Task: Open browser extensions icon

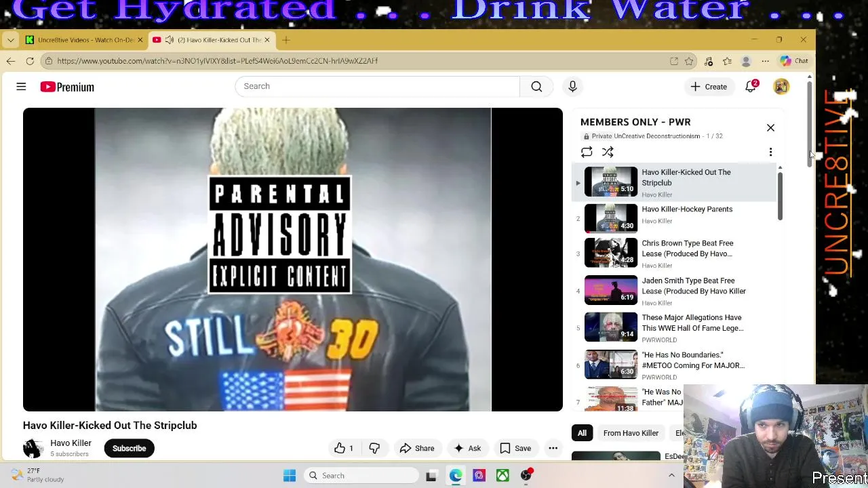Action: 709,61
